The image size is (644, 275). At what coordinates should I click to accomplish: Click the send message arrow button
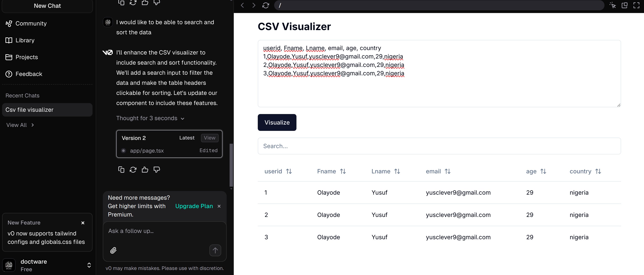(215, 250)
